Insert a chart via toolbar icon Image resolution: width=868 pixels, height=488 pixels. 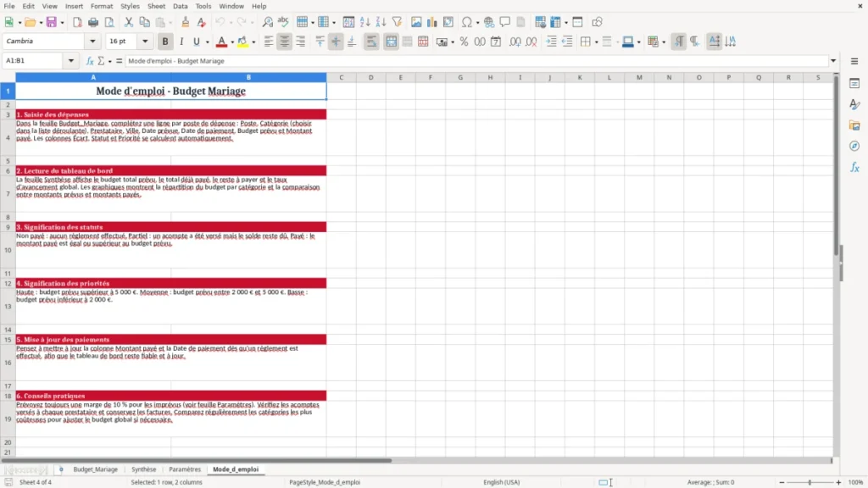click(x=431, y=22)
